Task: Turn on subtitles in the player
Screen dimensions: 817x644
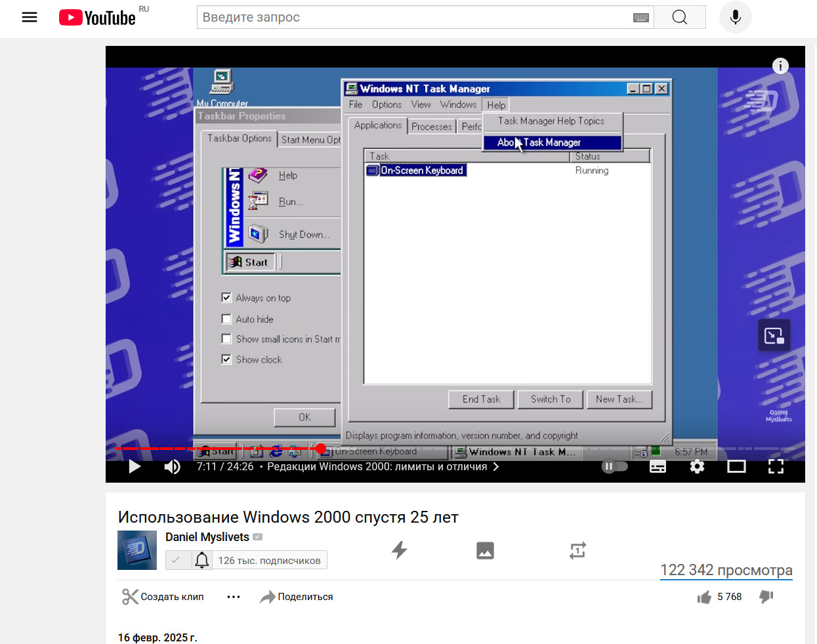Action: (x=658, y=466)
